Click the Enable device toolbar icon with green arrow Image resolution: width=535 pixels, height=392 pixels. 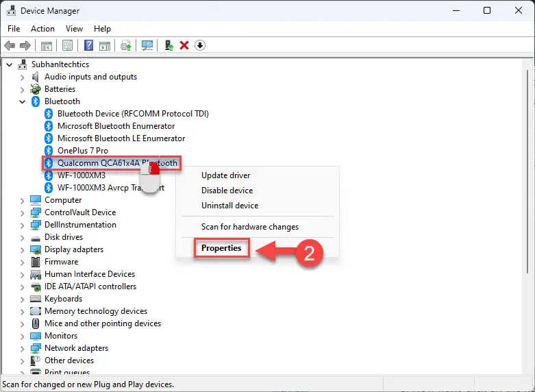pos(169,45)
